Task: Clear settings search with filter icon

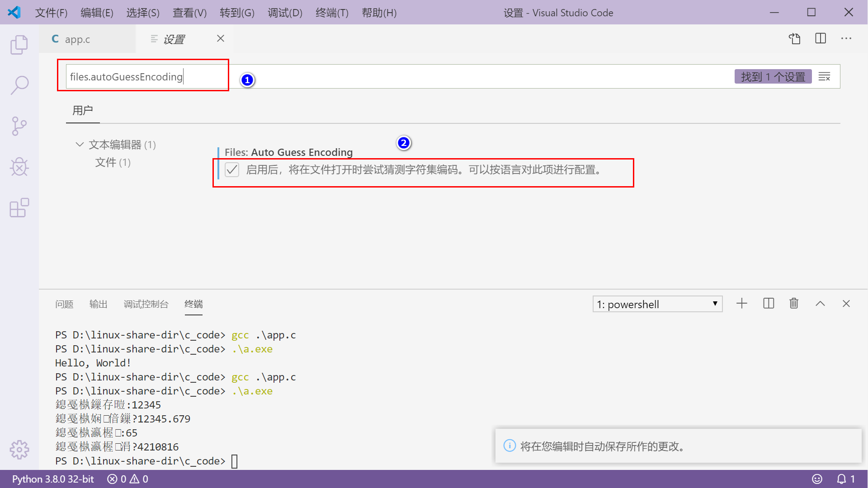Action: click(x=824, y=77)
